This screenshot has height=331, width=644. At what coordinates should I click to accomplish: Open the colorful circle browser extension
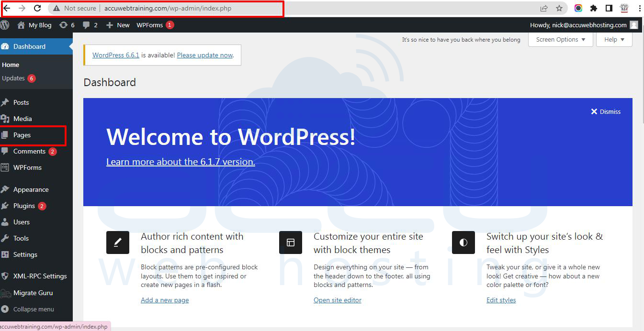tap(578, 8)
